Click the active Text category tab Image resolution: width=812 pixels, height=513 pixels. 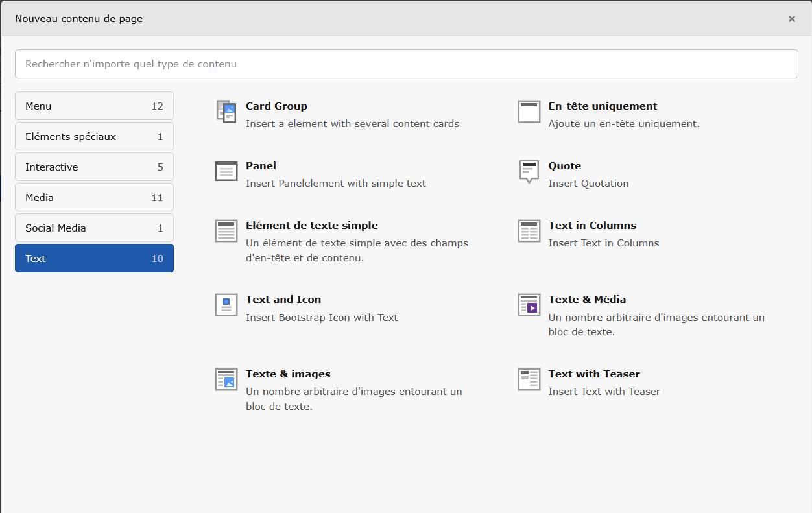tap(94, 258)
